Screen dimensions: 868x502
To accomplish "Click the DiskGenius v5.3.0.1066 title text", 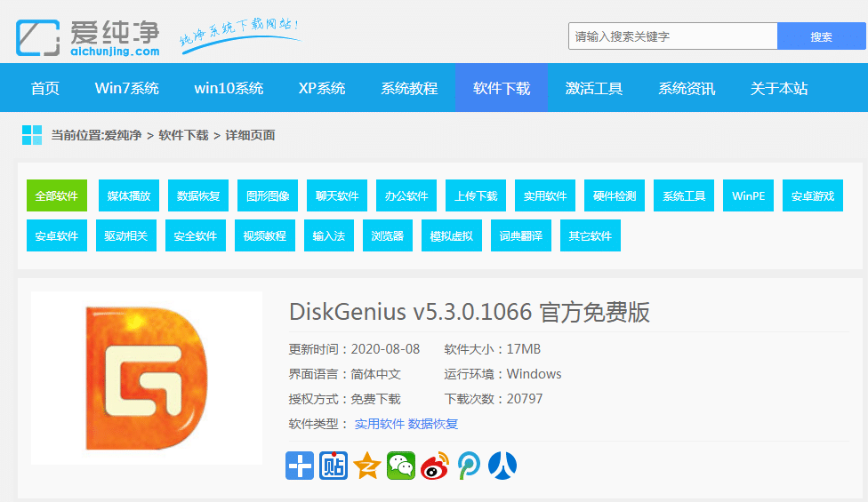I will (x=470, y=312).
